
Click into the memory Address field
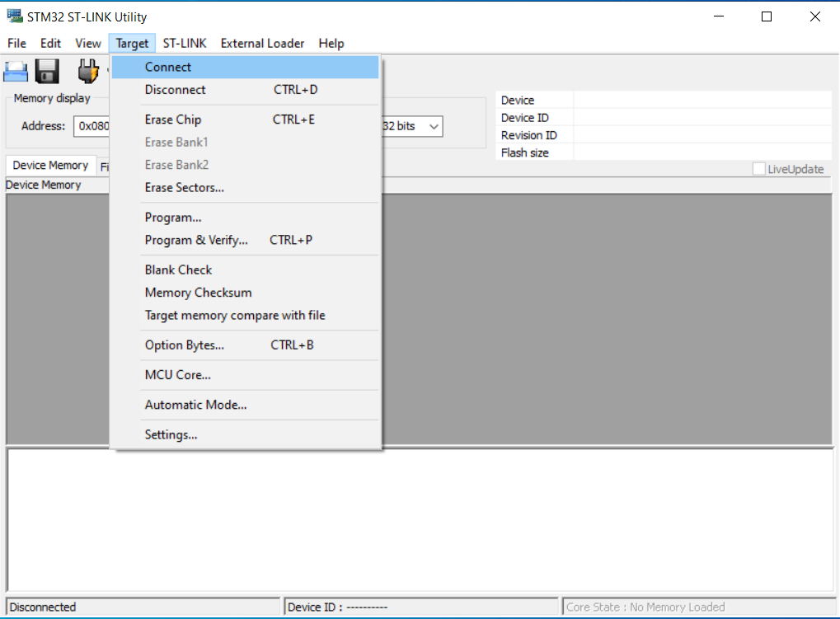tap(91, 127)
